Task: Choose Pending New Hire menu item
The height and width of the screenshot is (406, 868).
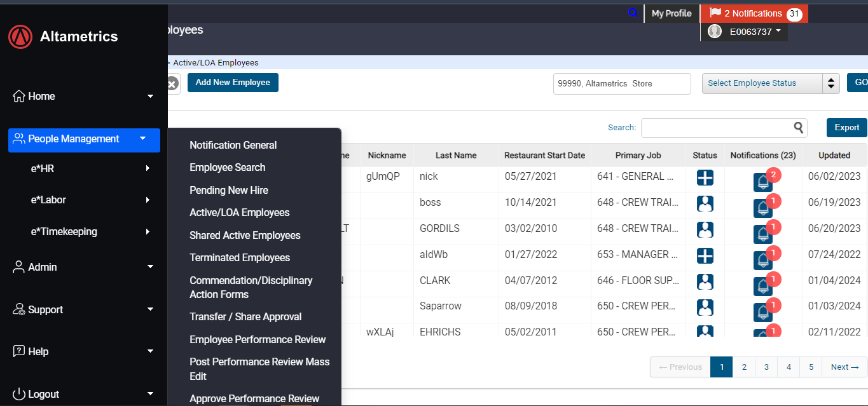Action: pos(229,190)
